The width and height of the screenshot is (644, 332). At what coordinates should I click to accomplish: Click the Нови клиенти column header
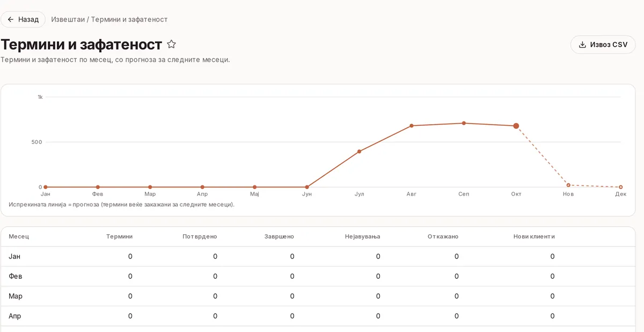(534, 236)
